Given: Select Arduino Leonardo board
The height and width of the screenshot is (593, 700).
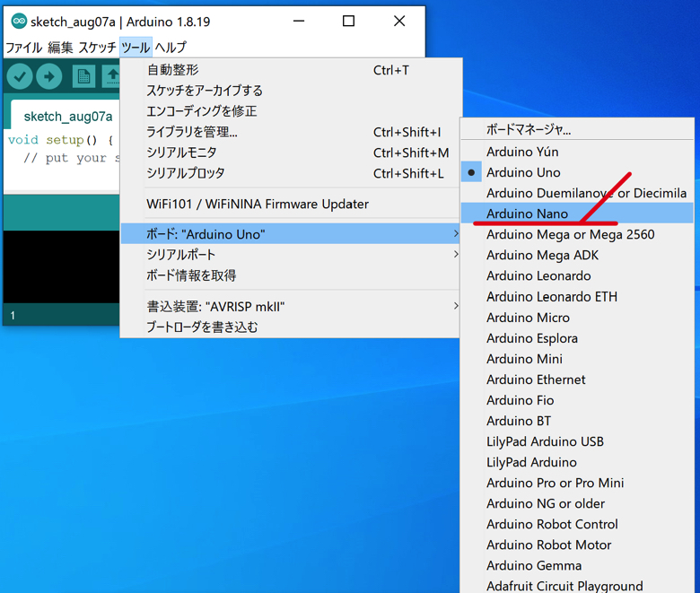Looking at the screenshot, I should click(x=577, y=275).
